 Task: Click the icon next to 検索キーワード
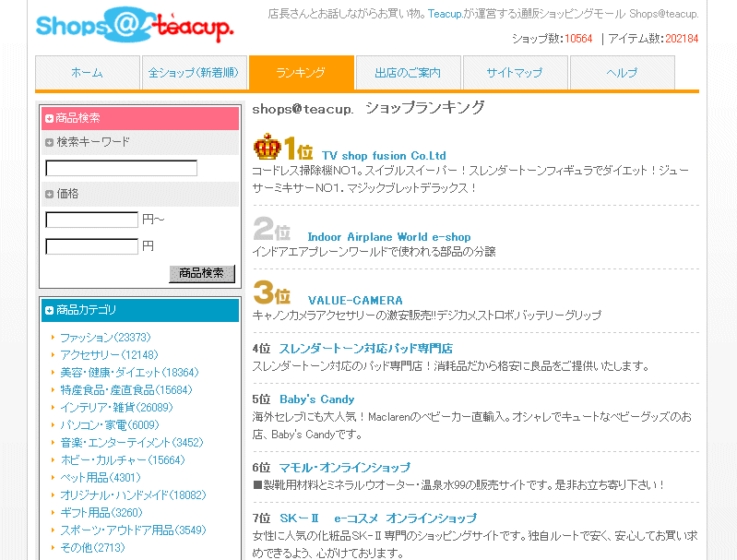(x=50, y=142)
